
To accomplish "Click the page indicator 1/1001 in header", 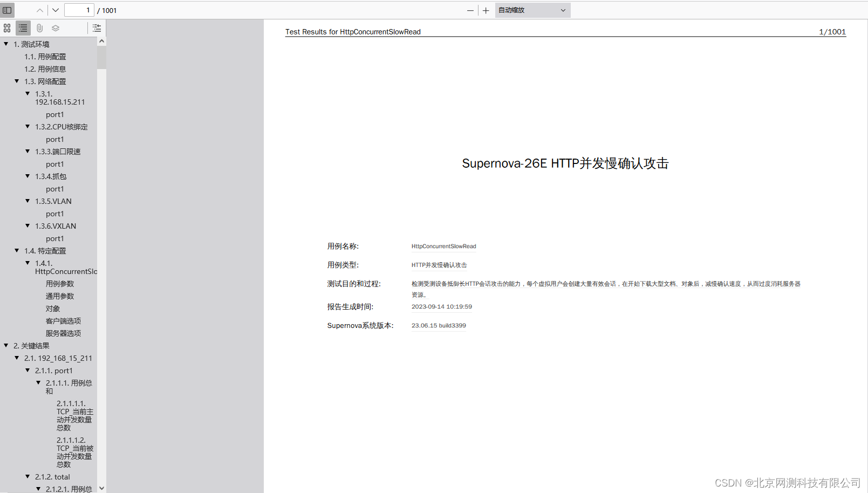I will [832, 32].
